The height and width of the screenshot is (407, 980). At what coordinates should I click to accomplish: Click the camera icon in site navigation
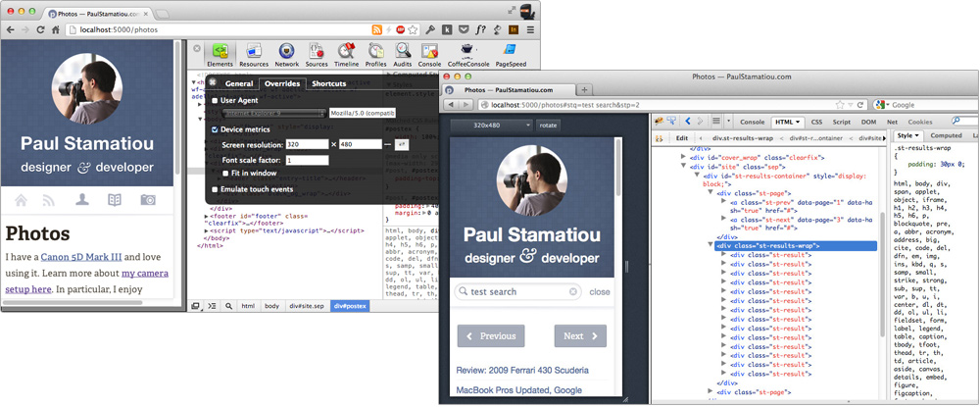pyautogui.click(x=148, y=200)
